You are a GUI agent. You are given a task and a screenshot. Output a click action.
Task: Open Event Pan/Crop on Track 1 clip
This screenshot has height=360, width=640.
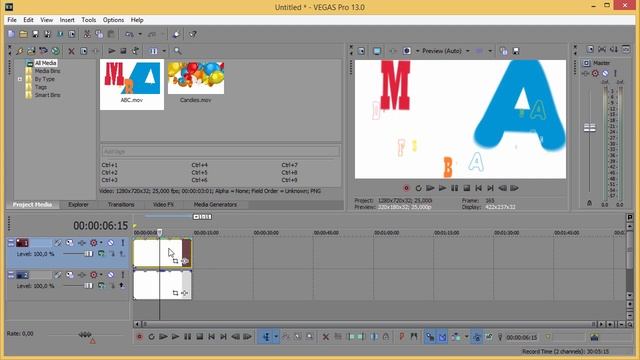[175, 261]
